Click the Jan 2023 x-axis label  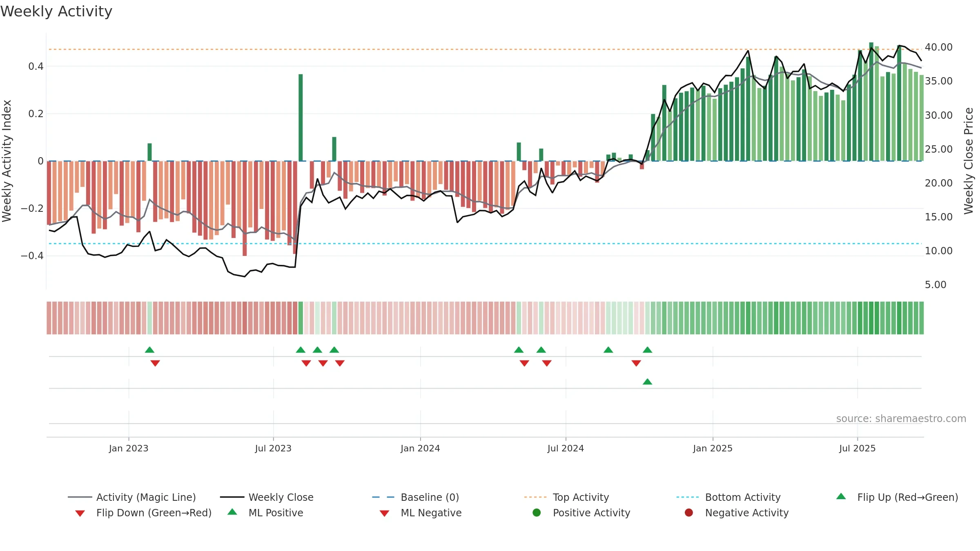coord(129,449)
